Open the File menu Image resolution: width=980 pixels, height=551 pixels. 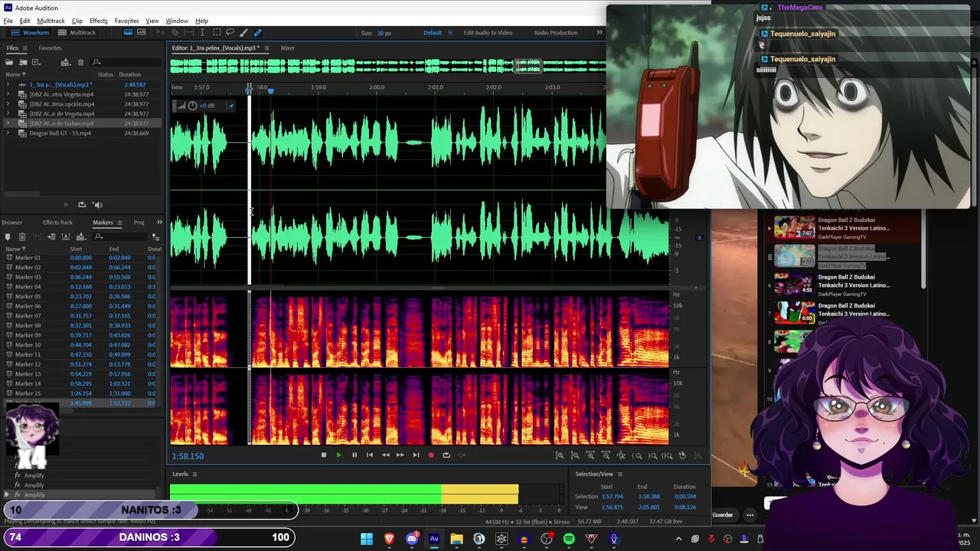[x=8, y=21]
